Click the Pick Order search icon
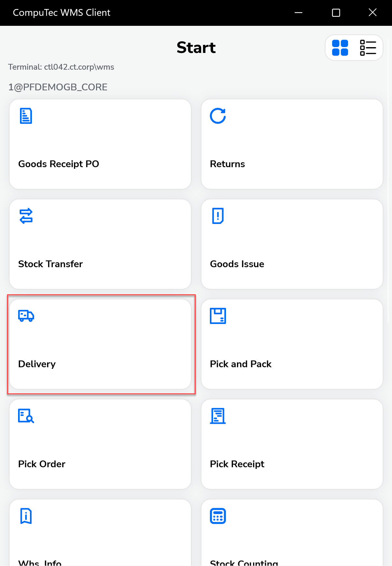 [x=26, y=416]
